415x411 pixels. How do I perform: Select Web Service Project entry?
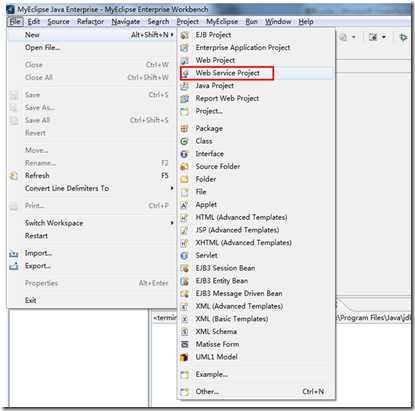tap(256, 73)
